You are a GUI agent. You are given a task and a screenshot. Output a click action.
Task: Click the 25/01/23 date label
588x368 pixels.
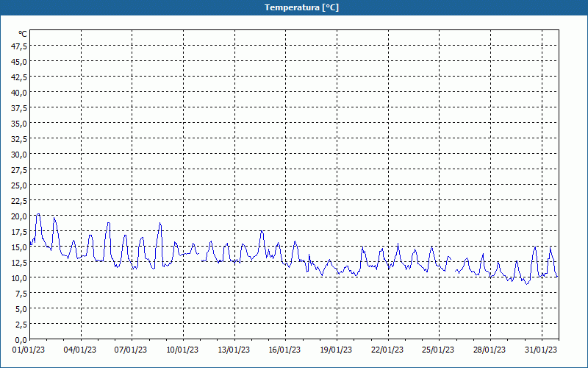click(438, 350)
